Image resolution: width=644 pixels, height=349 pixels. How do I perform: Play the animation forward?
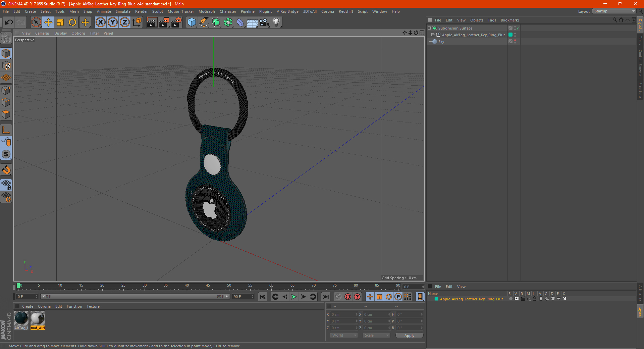[294, 297]
